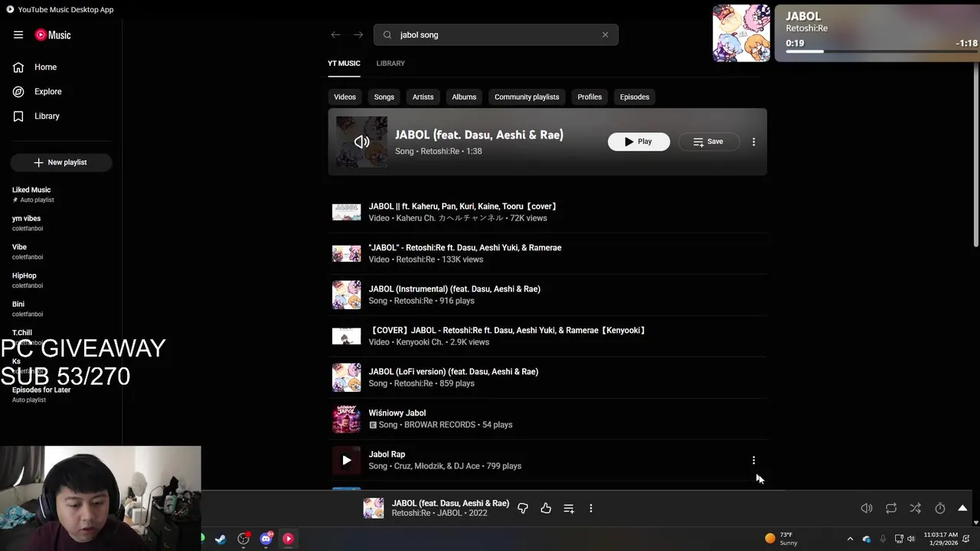The width and height of the screenshot is (980, 551).
Task: Toggle shuffle mode
Action: 915,508
